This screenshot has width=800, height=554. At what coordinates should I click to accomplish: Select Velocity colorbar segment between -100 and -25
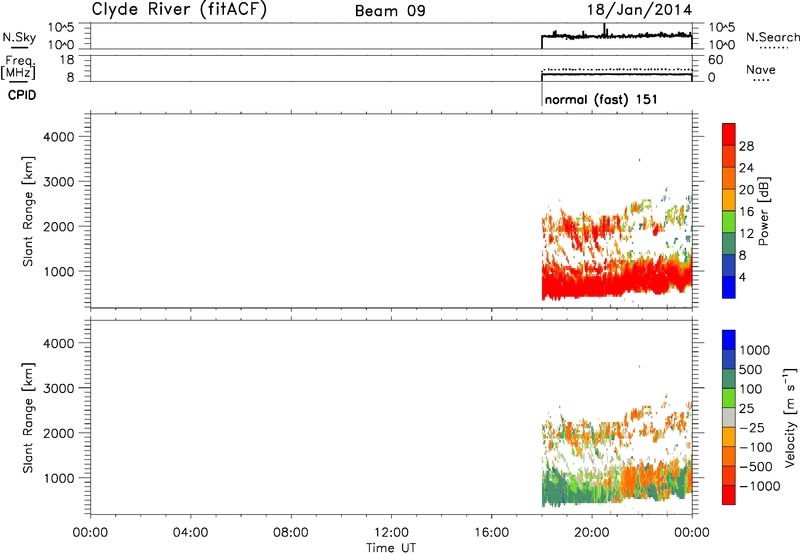(729, 437)
